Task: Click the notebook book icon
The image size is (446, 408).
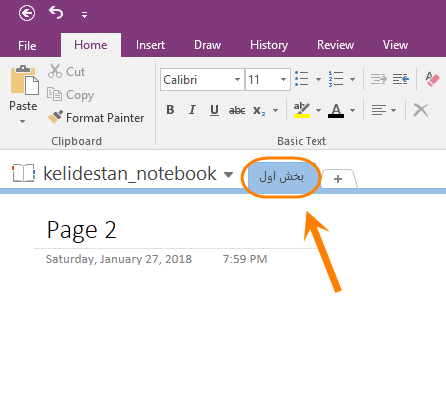Action: tap(23, 173)
